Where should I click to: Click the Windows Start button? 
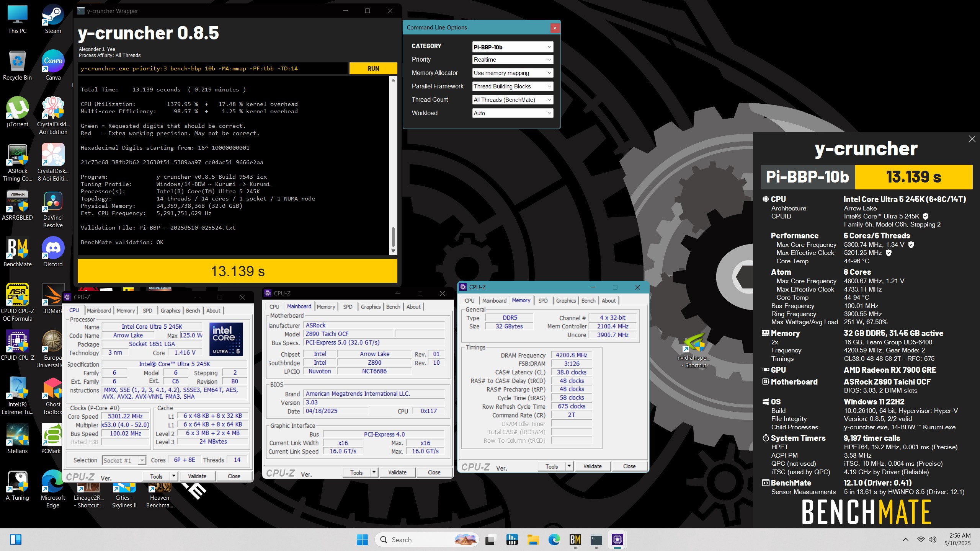[x=362, y=540]
